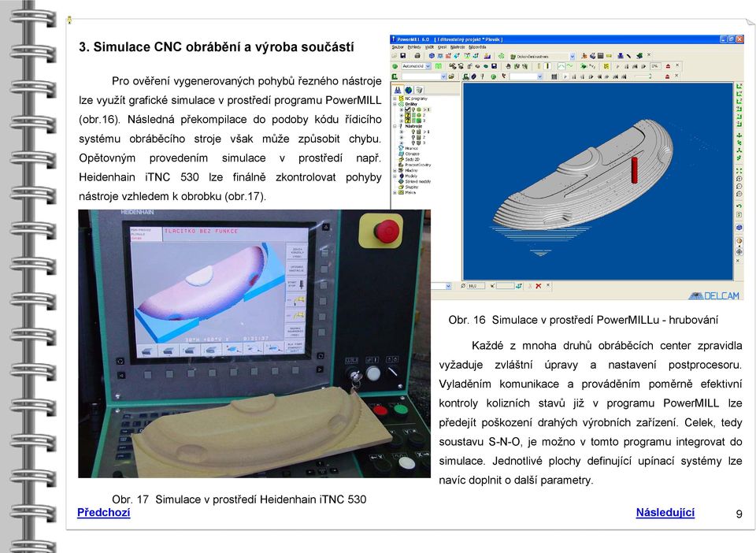Click the Obr. 17 Heidenhain simulation photo

[254, 343]
